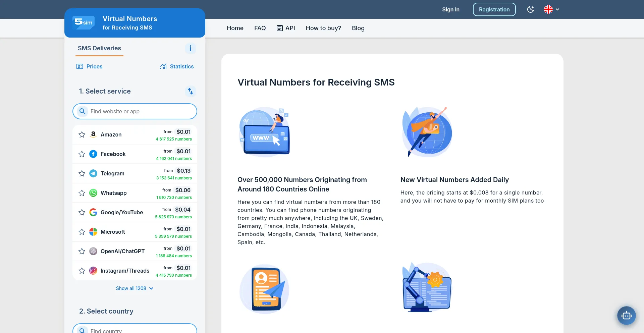Toggle dark mode moon icon
Image resolution: width=644 pixels, height=333 pixels.
click(530, 9)
